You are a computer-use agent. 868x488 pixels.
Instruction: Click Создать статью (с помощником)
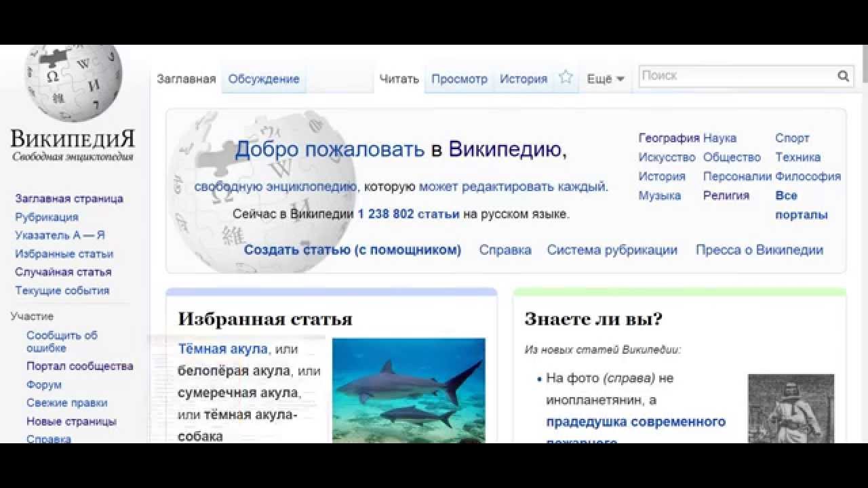tap(353, 249)
